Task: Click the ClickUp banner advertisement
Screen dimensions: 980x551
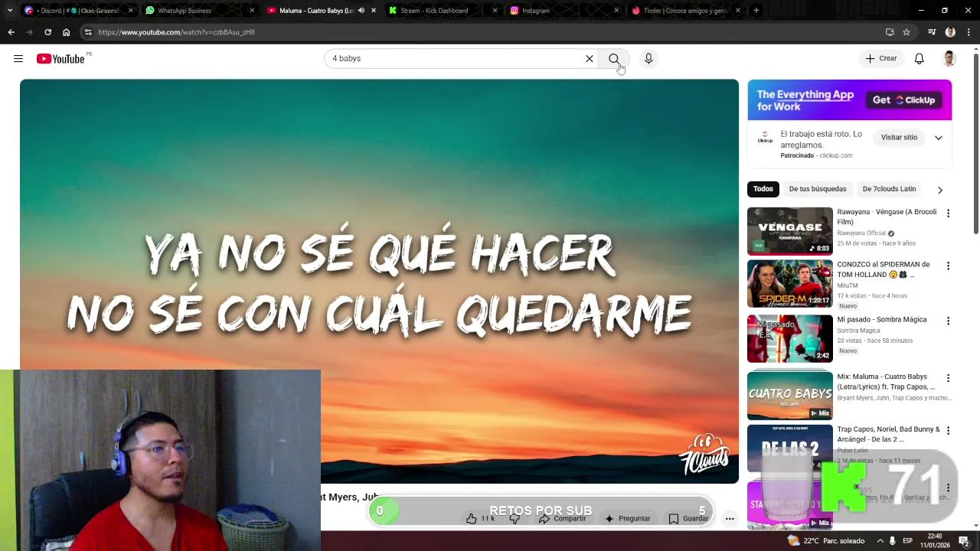Action: [850, 100]
